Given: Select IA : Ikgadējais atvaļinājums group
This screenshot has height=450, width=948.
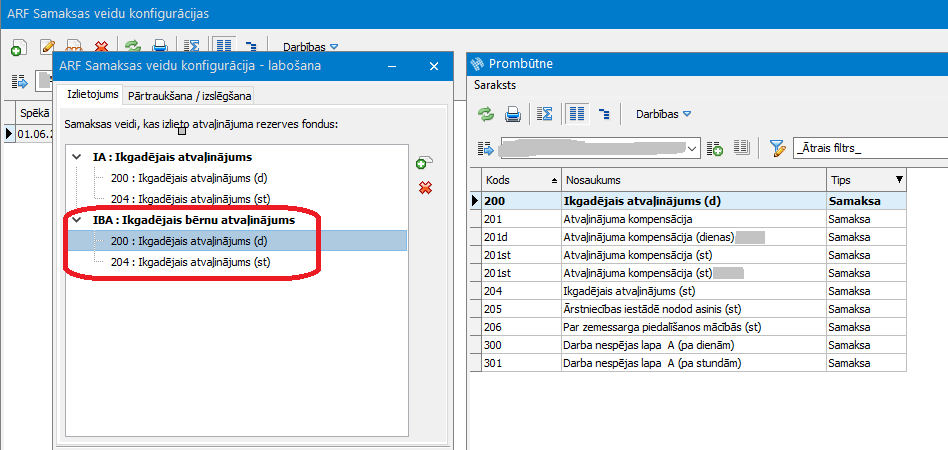Looking at the screenshot, I should [x=172, y=157].
